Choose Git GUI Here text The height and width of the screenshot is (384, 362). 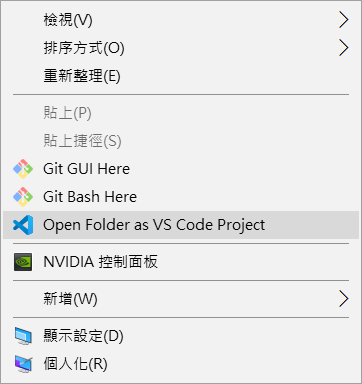86,169
